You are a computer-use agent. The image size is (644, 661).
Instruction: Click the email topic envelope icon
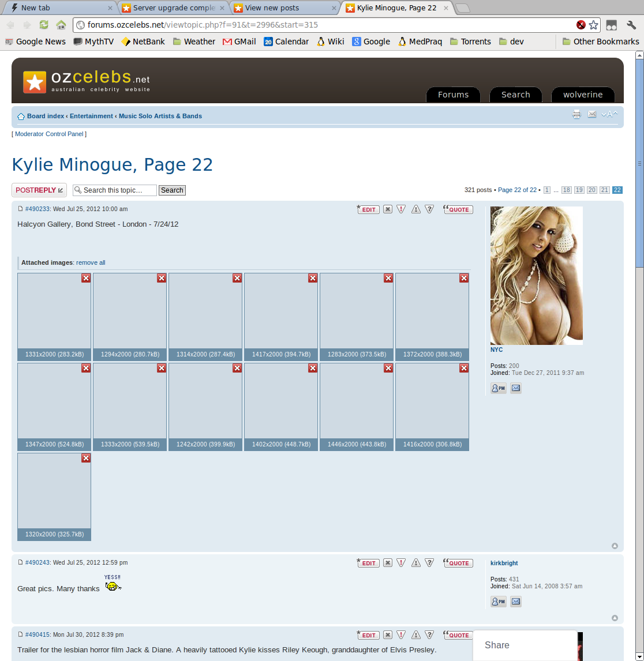tap(592, 114)
